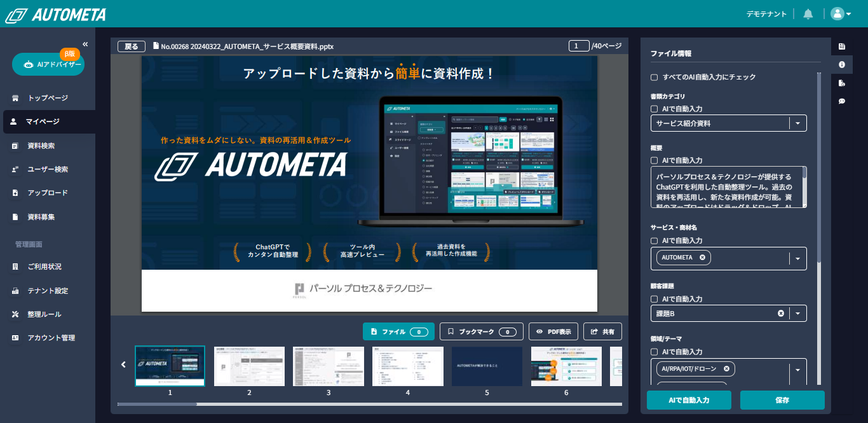
Task: Check AIで自動入力 under 顧客課題
Action: coord(654,299)
